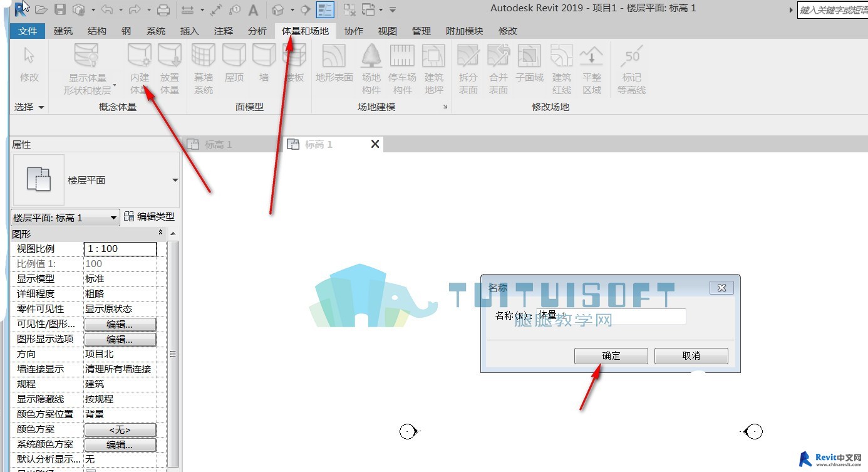Click the 合并表面 tool

499,69
